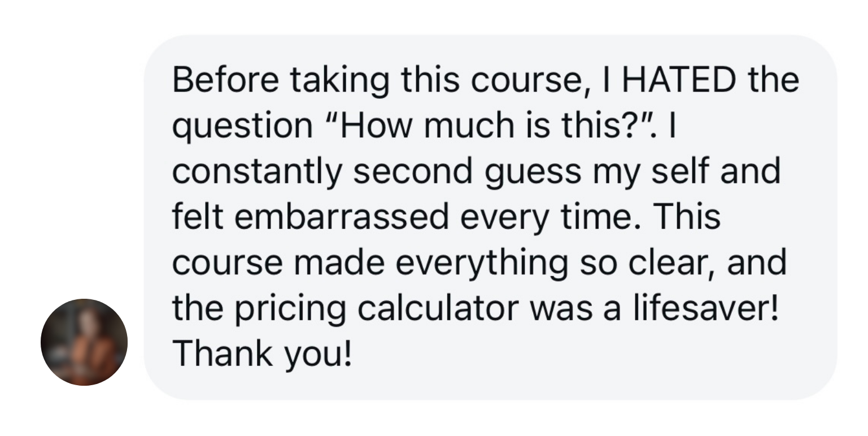Click the word "constantly" in the message
This screenshot has width=868, height=436.
(x=256, y=172)
